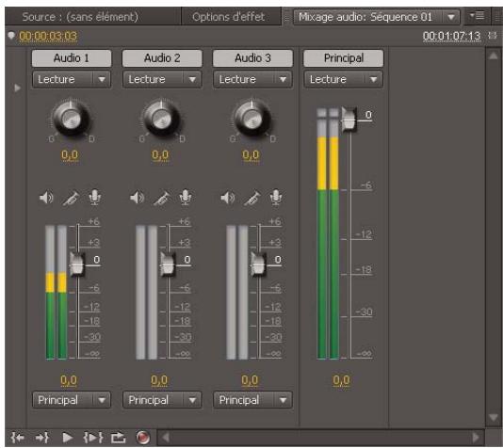Open the Mixage audio: Séquence 01 dropdown
The height and width of the screenshot is (448, 503).
point(377,17)
